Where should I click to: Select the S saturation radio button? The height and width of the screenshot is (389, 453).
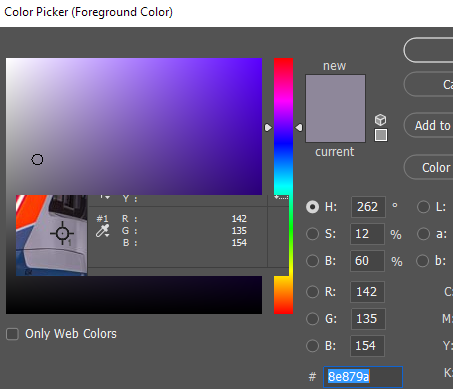tap(312, 234)
